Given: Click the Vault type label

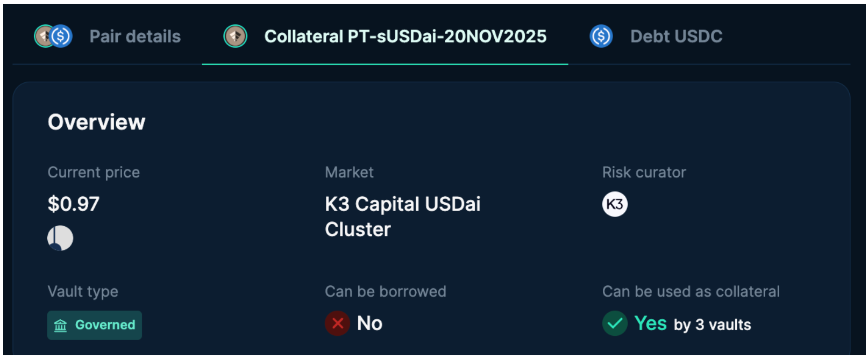Looking at the screenshot, I should tap(83, 291).
